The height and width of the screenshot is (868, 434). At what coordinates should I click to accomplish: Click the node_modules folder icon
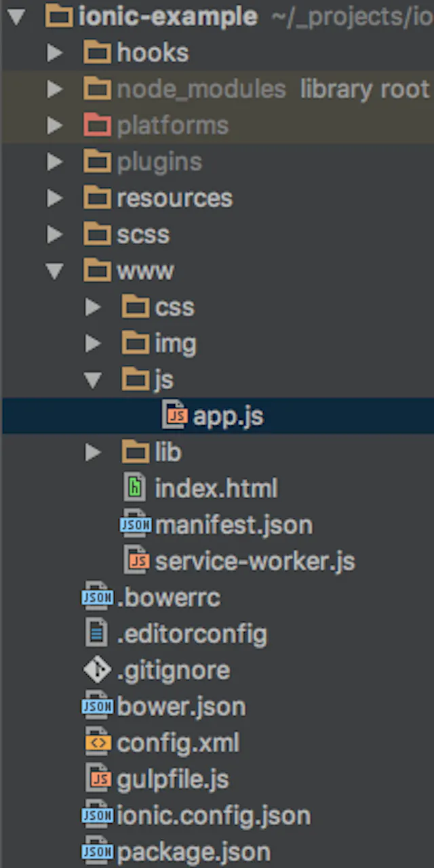[x=98, y=88]
